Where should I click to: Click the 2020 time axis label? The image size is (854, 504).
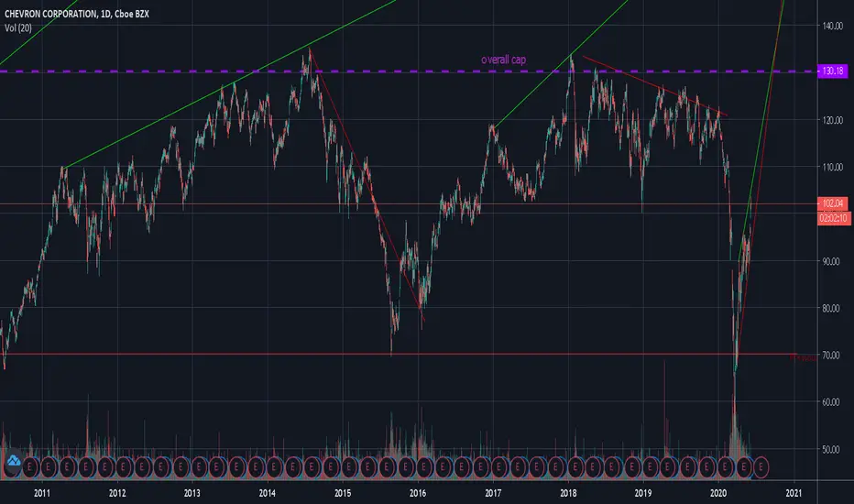pyautogui.click(x=718, y=493)
